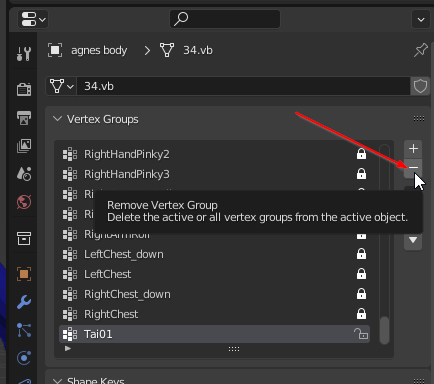
Task: Add a new vertex group with plus
Action: pyautogui.click(x=413, y=149)
